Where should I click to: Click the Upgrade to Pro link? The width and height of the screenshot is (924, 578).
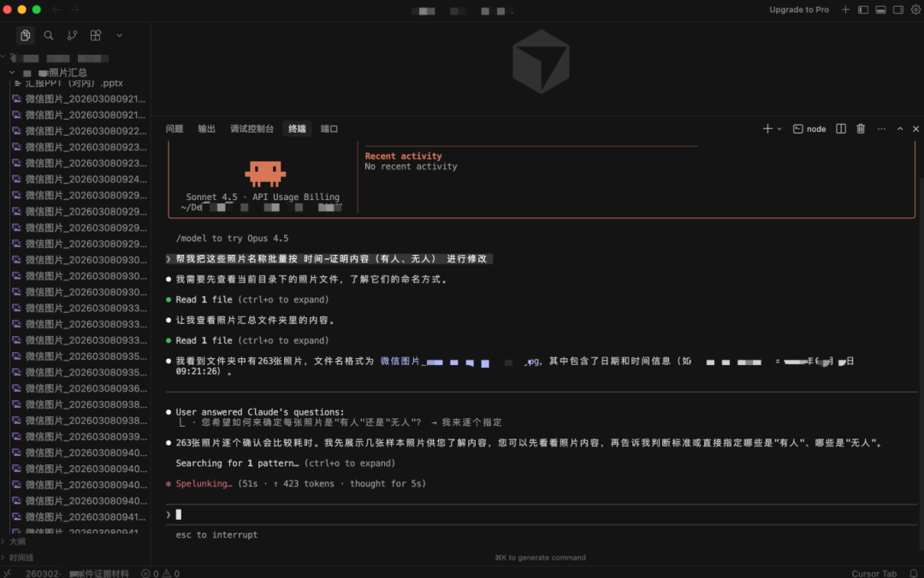pos(798,10)
